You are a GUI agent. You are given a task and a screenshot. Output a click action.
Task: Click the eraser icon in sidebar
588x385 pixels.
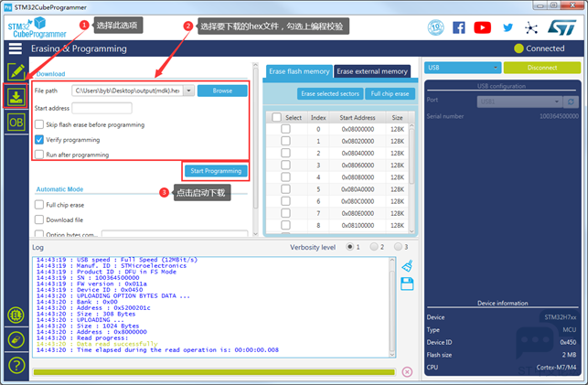point(16,340)
